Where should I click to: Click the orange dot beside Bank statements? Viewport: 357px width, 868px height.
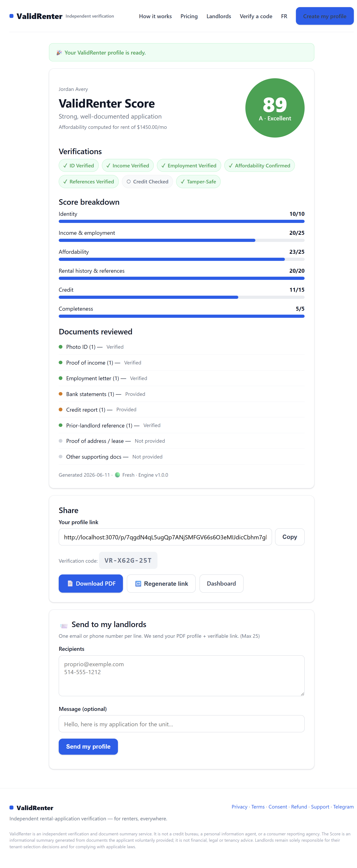click(x=61, y=393)
